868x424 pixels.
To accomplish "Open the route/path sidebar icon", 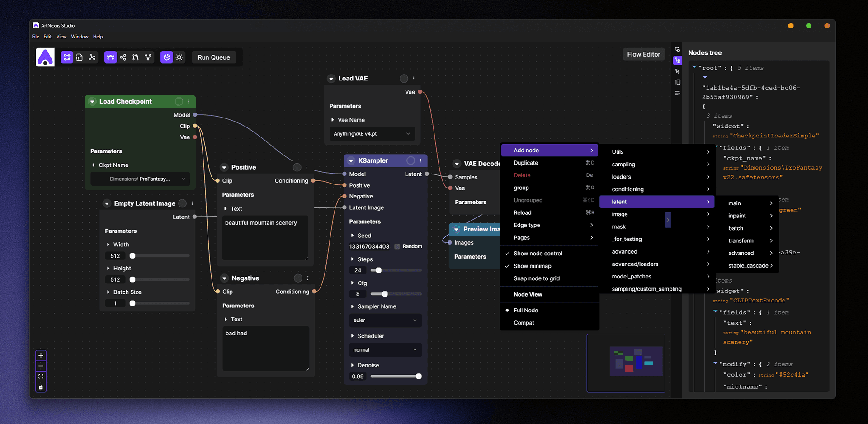I will (x=677, y=71).
